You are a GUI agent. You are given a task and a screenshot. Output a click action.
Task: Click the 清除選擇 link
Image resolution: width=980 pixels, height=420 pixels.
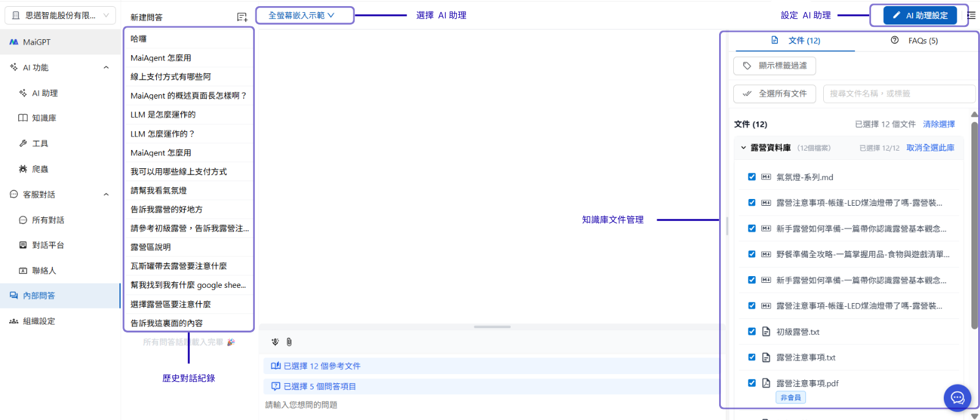pyautogui.click(x=938, y=124)
